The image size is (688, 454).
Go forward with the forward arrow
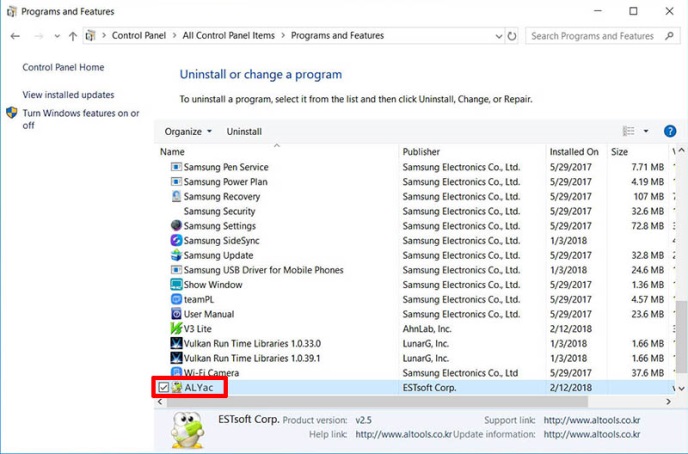(39, 36)
